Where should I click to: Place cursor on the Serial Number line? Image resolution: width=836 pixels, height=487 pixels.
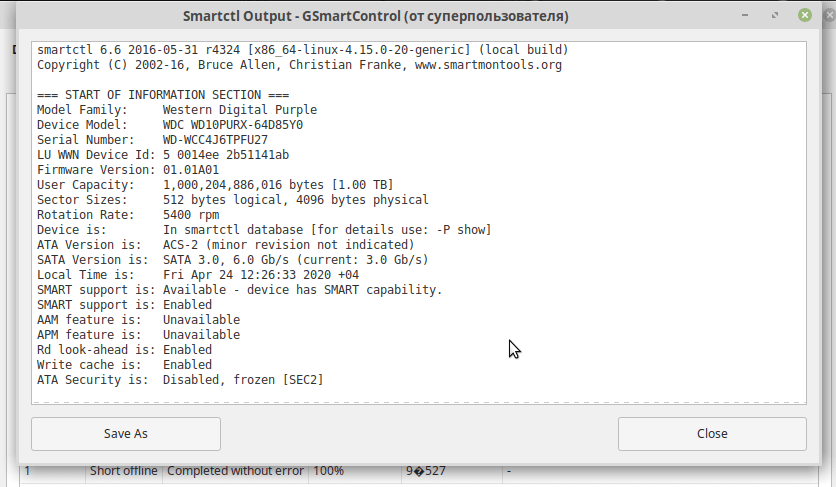(x=152, y=140)
